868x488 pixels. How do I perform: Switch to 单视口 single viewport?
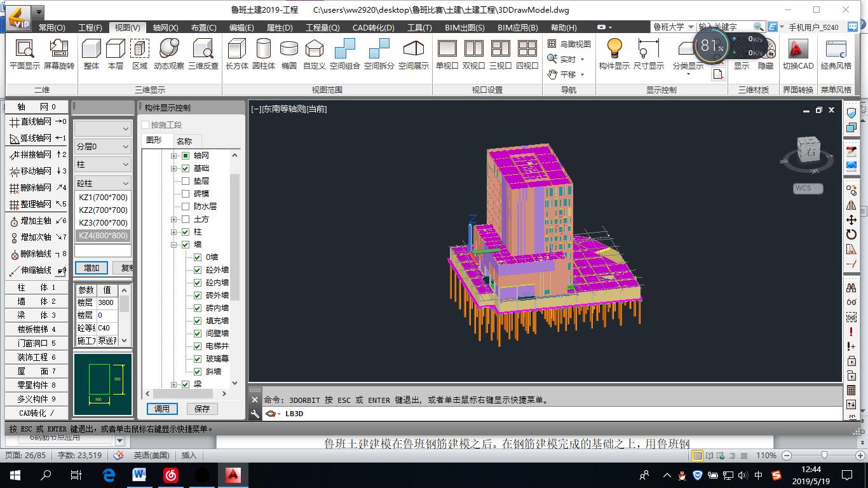[x=447, y=54]
